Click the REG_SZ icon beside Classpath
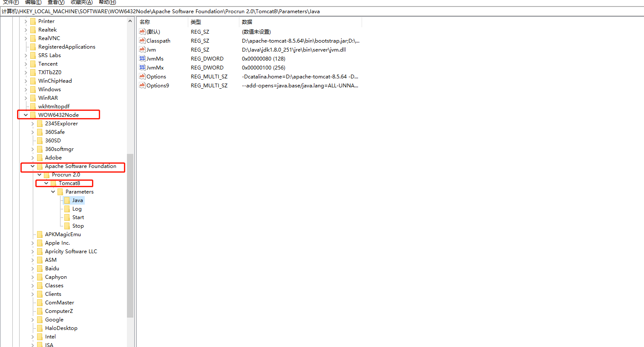 (x=142, y=40)
